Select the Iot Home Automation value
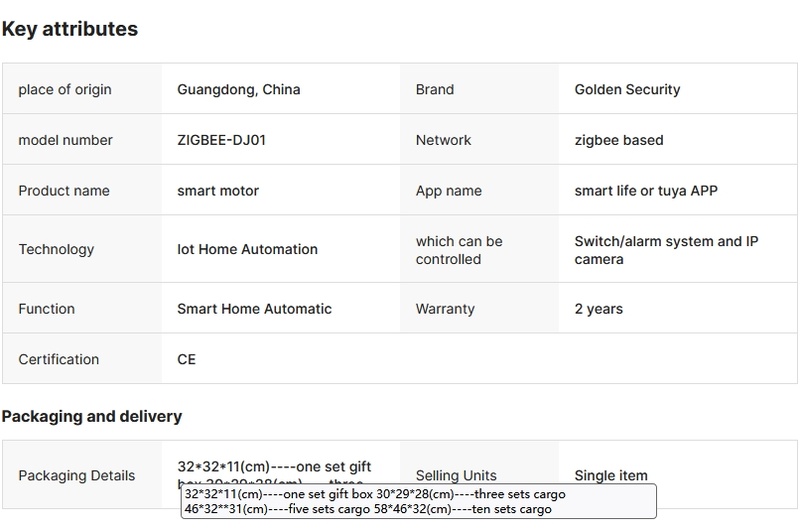800x531 pixels. [247, 250]
